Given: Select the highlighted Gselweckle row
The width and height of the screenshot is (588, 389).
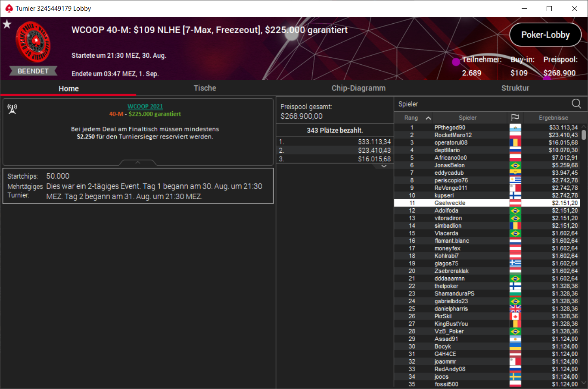Looking at the screenshot, I should (487, 203).
